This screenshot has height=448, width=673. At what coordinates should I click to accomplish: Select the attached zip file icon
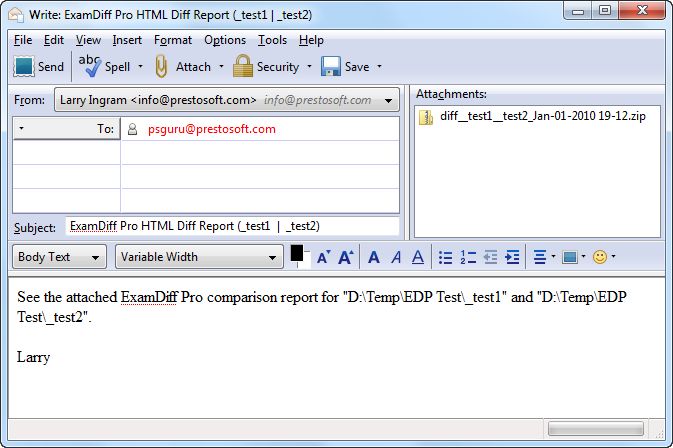point(426,117)
